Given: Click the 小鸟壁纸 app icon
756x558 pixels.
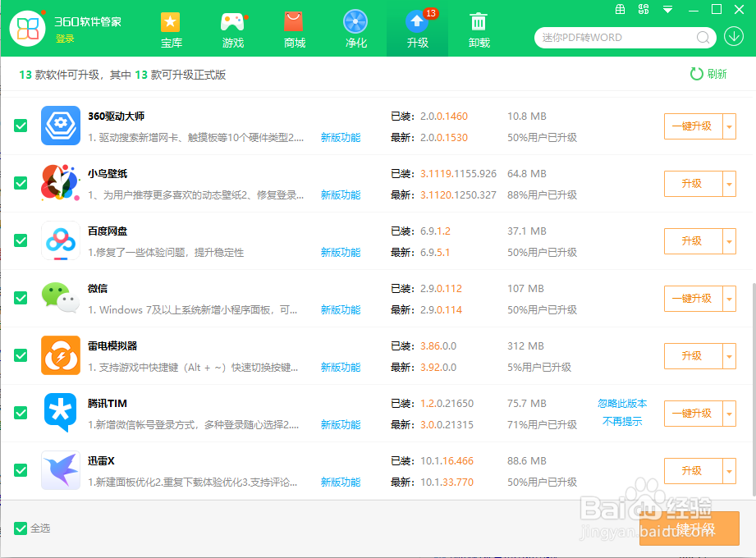Looking at the screenshot, I should 61,183.
